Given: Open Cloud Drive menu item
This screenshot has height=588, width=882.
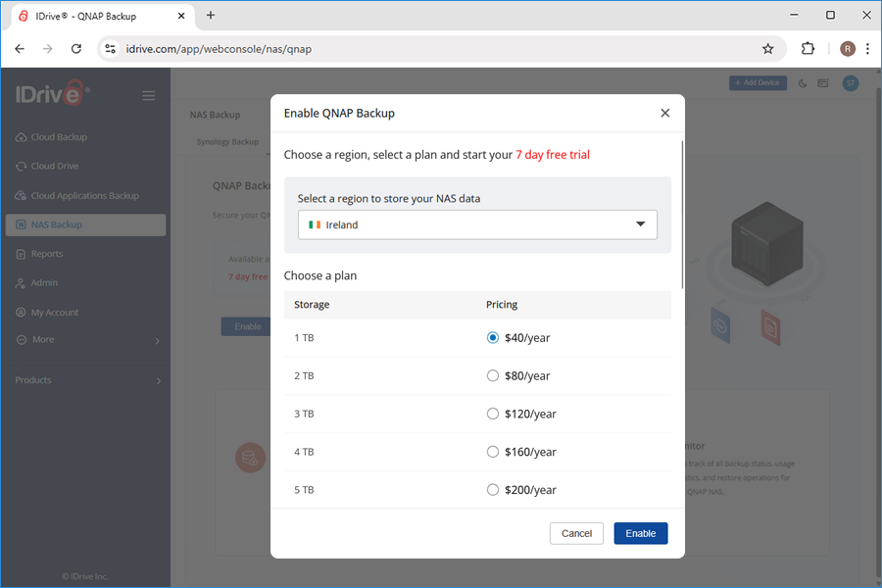Looking at the screenshot, I should 55,166.
